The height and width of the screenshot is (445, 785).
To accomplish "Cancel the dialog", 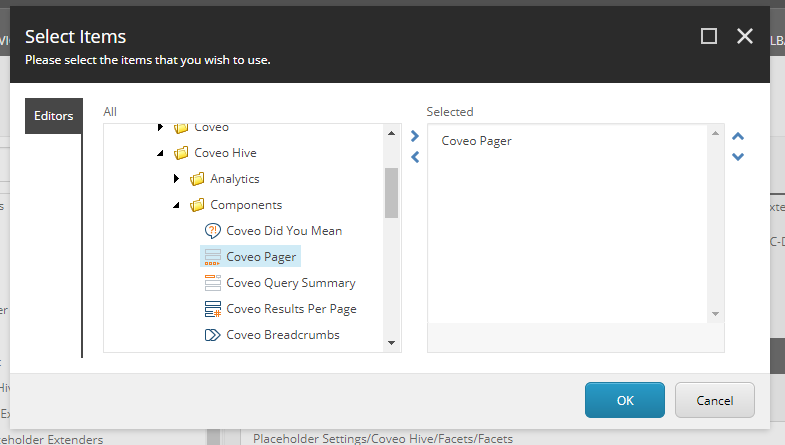I will (714, 400).
